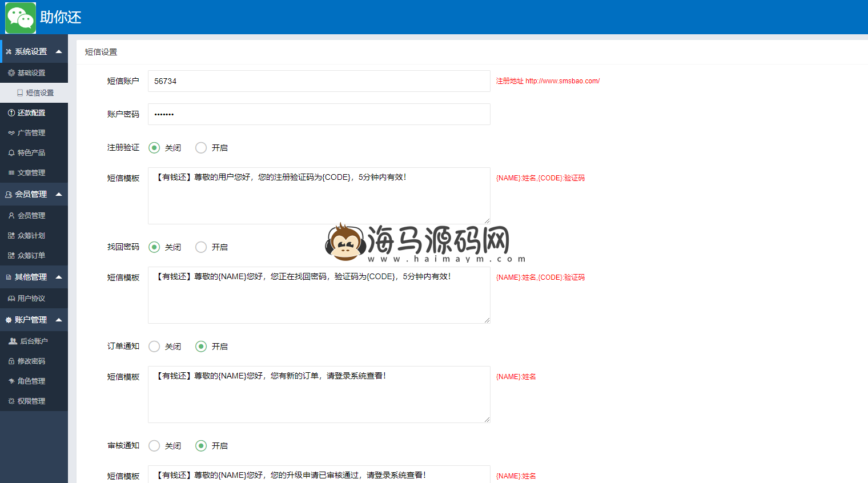Collapse the 账户管理 sidebar group
This screenshot has width=868, height=483.
coord(59,320)
